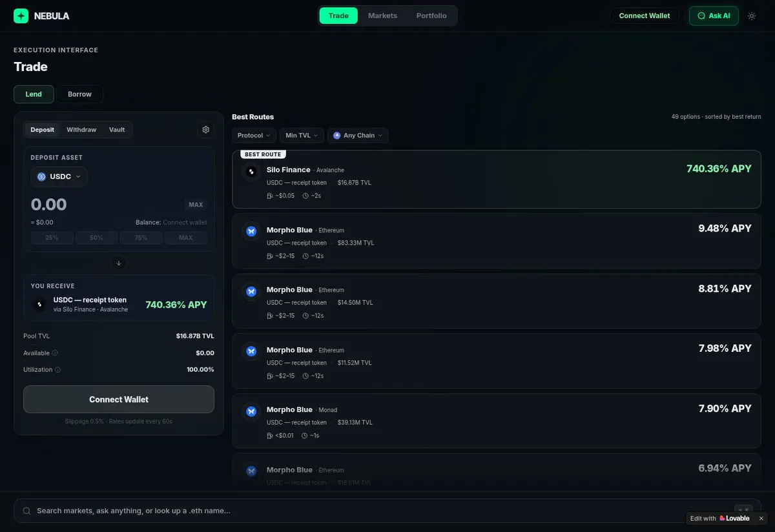Click MAX in the percentage row

[x=185, y=238]
